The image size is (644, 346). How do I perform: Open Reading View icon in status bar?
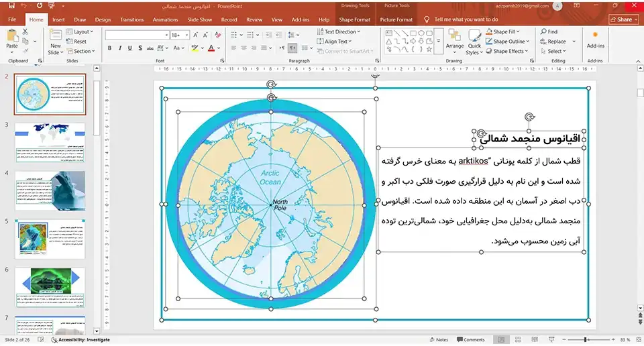(535, 339)
